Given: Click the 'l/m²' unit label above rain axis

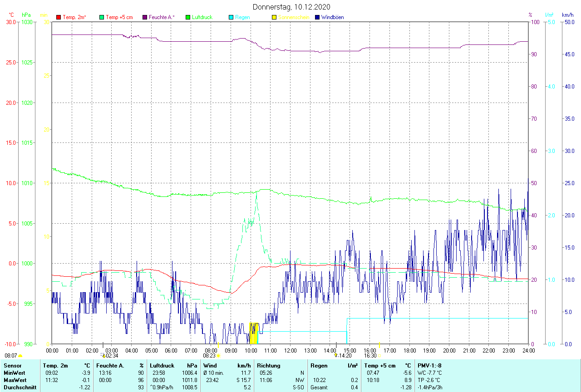Looking at the screenshot, I should [x=549, y=15].
